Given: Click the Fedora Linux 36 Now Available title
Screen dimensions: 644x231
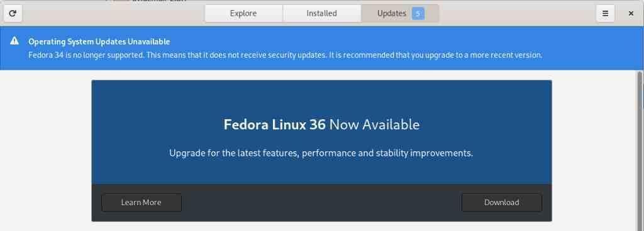Looking at the screenshot, I should (x=321, y=124).
